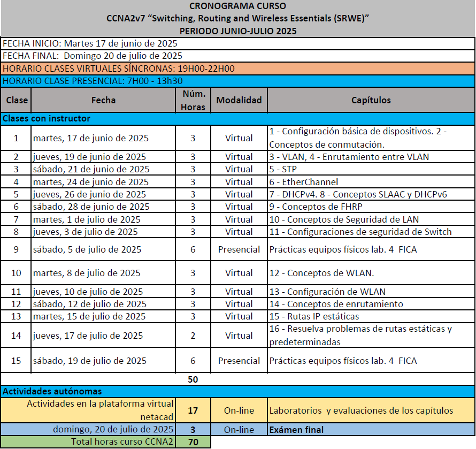Image resolution: width=476 pixels, height=449 pixels.
Task: Click date 'martes, 8 de julio de 2025'
Action: click(x=87, y=273)
